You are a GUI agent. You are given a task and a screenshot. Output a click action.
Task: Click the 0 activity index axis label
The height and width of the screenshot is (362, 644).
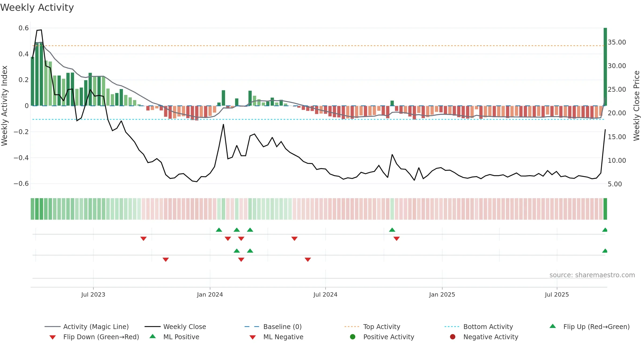(x=27, y=106)
